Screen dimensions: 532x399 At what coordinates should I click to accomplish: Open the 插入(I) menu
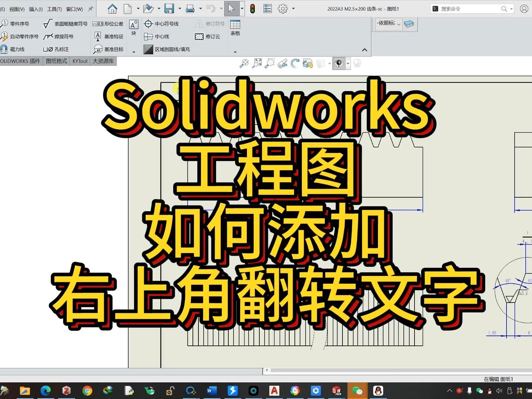tap(35, 9)
